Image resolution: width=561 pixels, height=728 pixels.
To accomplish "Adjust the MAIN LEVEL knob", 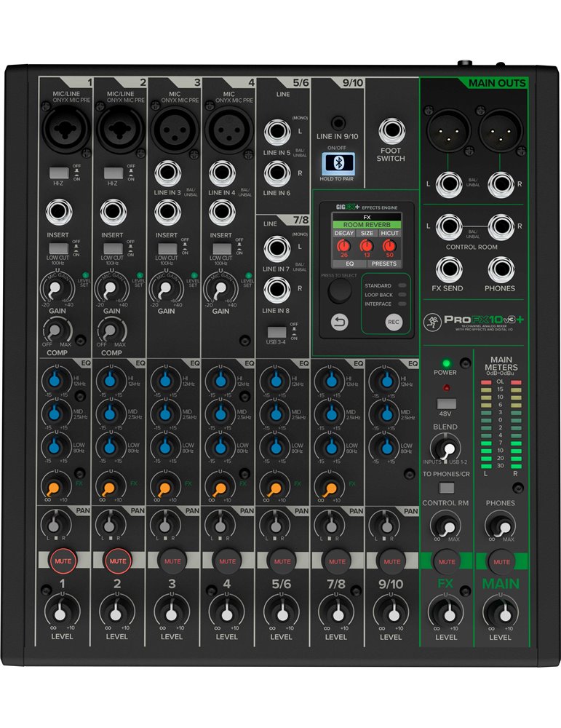I will point(503,613).
